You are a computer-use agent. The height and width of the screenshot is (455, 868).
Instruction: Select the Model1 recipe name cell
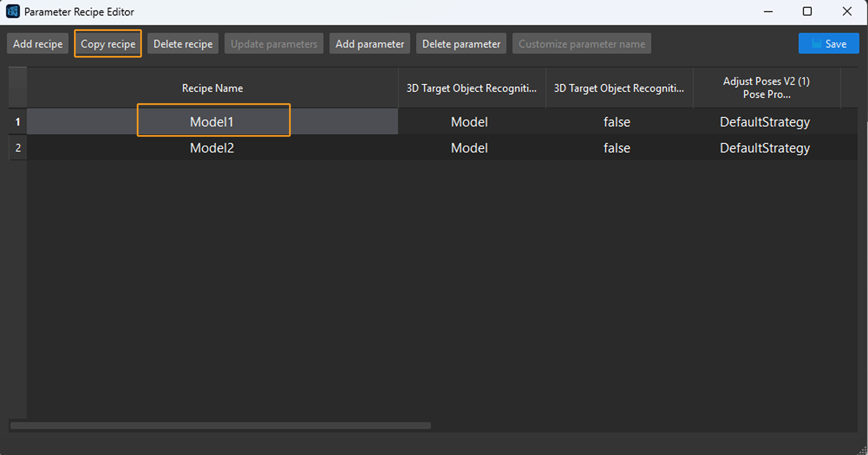(x=212, y=122)
